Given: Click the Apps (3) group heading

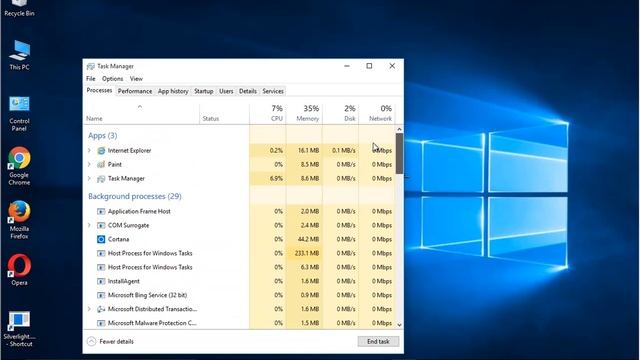Looking at the screenshot, I should point(102,136).
